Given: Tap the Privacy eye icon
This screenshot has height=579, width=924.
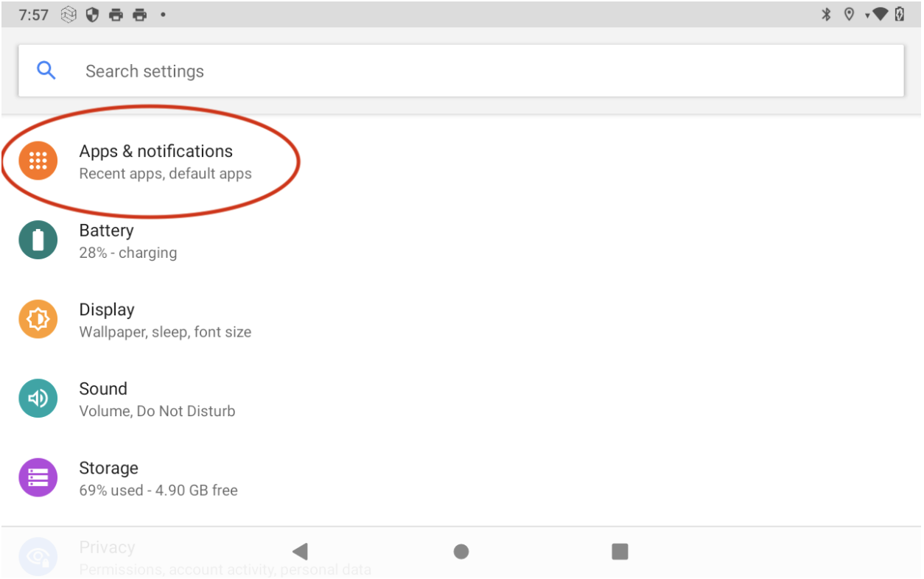Looking at the screenshot, I should pyautogui.click(x=38, y=556).
